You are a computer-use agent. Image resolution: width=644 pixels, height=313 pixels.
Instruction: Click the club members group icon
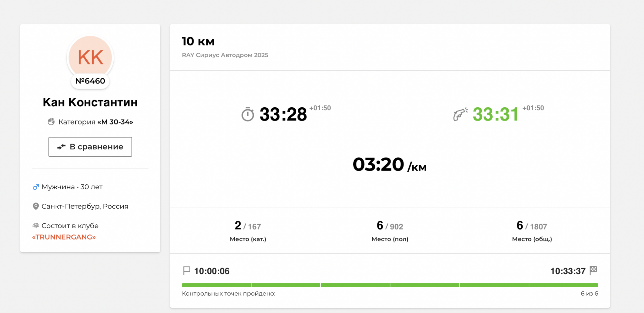click(36, 226)
